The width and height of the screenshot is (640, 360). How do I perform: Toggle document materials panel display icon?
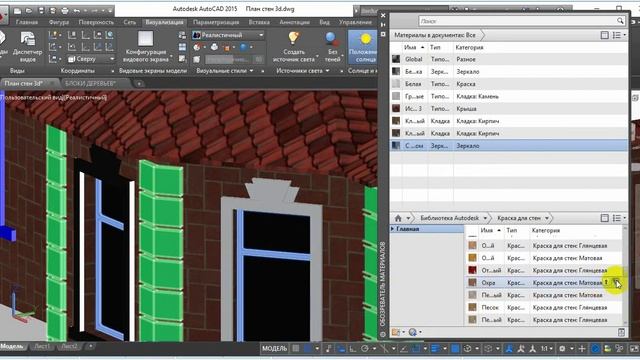click(604, 35)
